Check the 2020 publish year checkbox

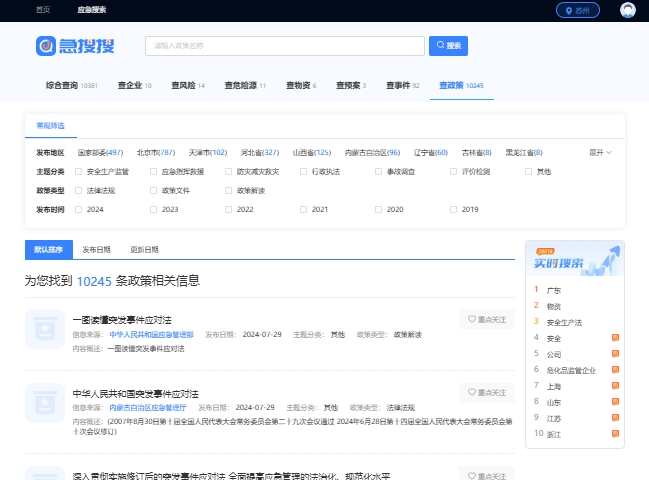point(378,209)
